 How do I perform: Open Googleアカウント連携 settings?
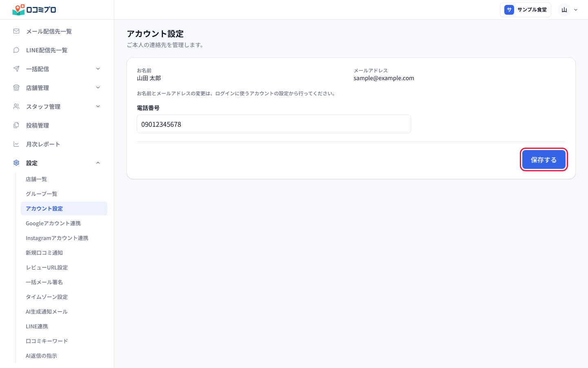click(64, 223)
